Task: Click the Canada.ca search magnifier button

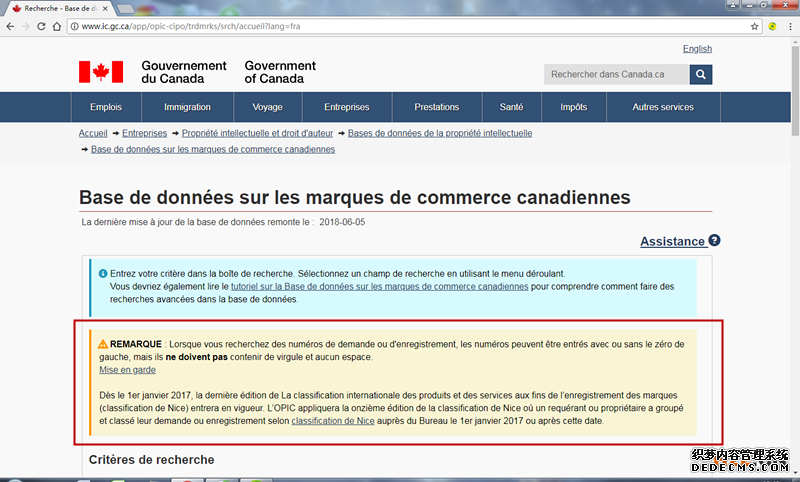Action: (701, 74)
